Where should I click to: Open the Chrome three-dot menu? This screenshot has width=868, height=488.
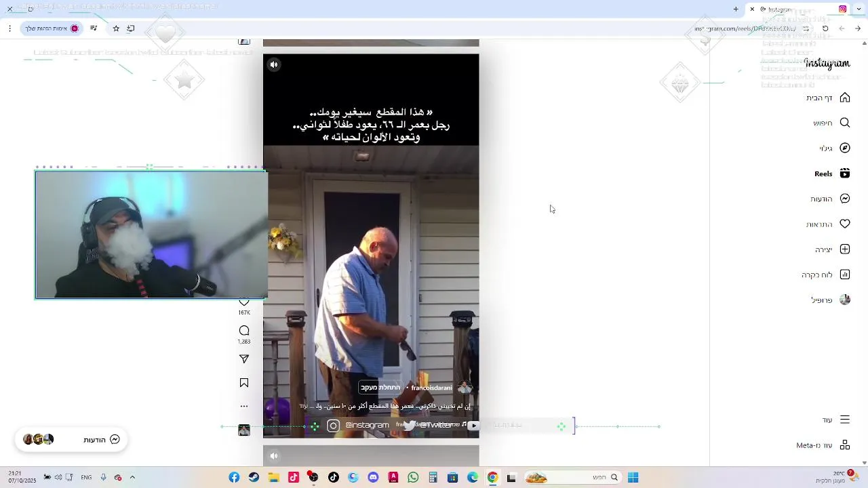(9, 28)
